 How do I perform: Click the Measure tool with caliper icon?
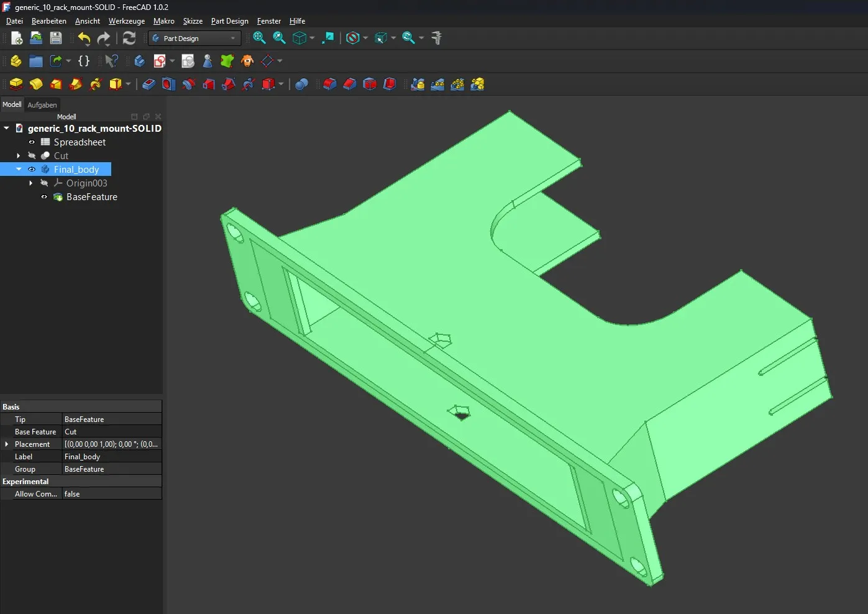tap(437, 38)
